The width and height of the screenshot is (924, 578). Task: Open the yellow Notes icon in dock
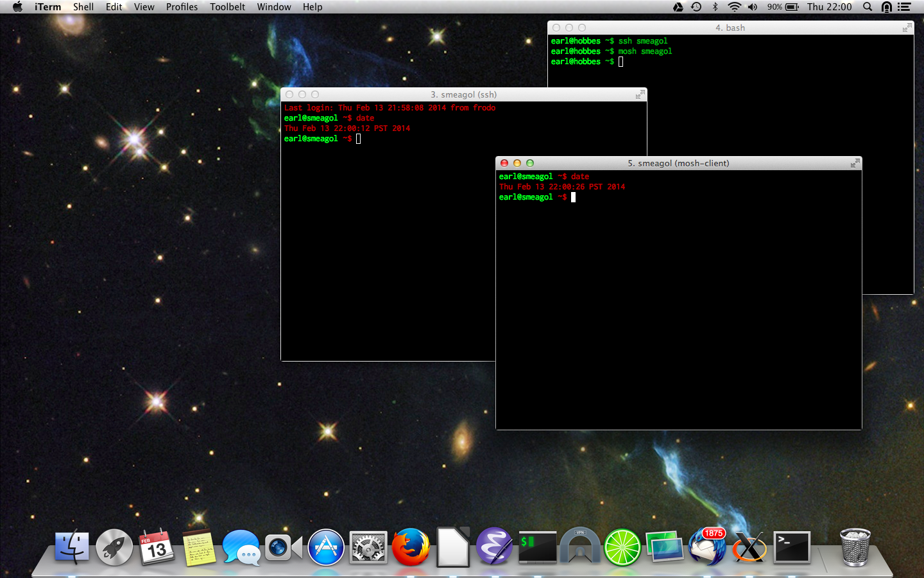[199, 547]
